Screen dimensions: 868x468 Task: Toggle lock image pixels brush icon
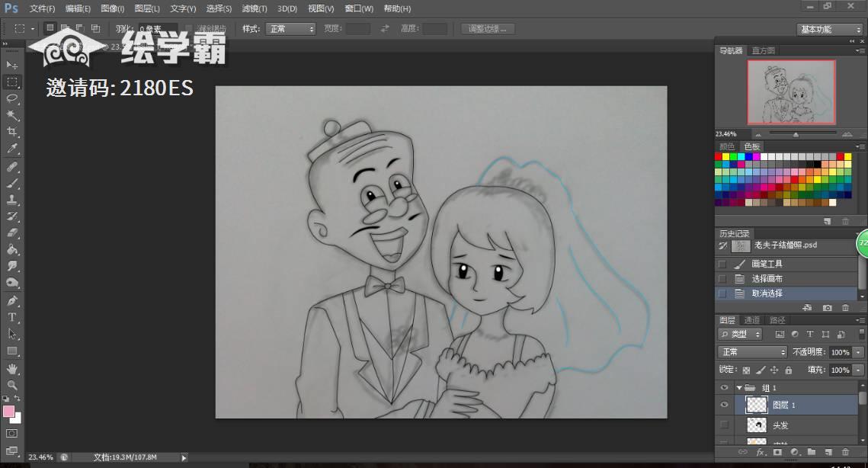pyautogui.click(x=761, y=370)
